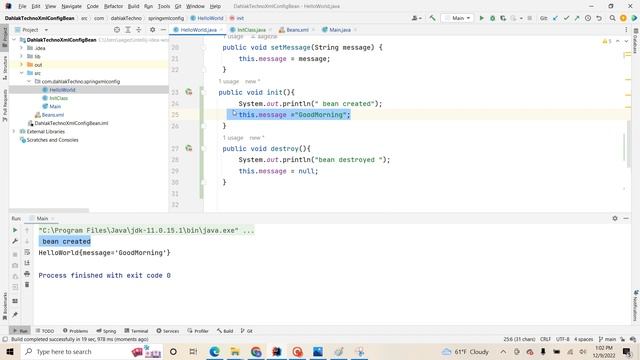Open the Services tool window
Screen dimensions: 640x360
[x=168, y=331]
